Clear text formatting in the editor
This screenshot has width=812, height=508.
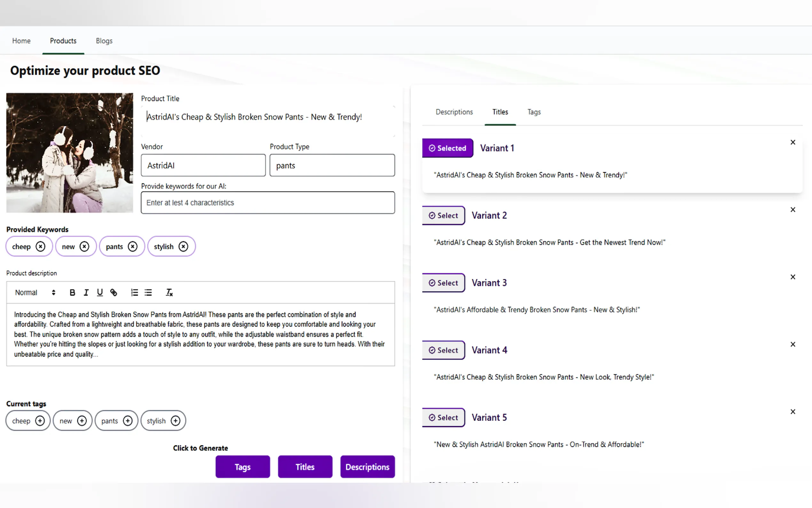point(169,292)
